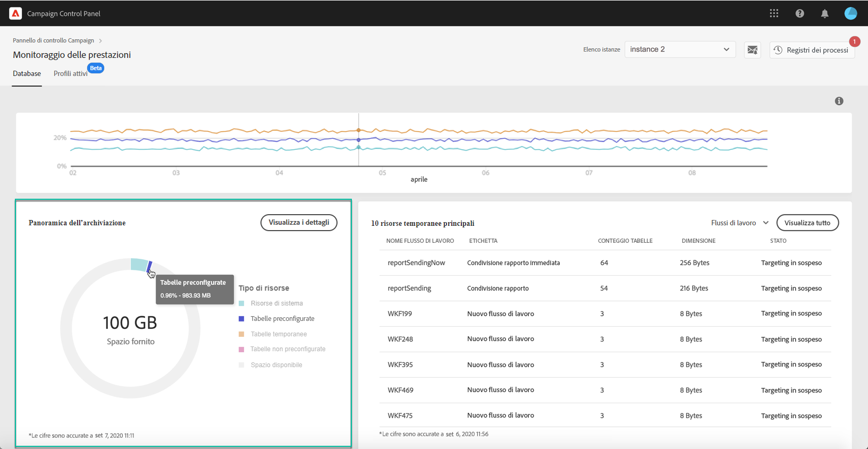Click the dark blue donut chart segment

149,267
